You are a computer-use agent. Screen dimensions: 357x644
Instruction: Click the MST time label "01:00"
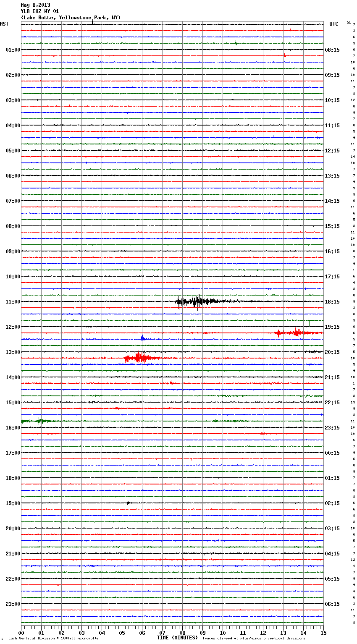(x=13, y=50)
